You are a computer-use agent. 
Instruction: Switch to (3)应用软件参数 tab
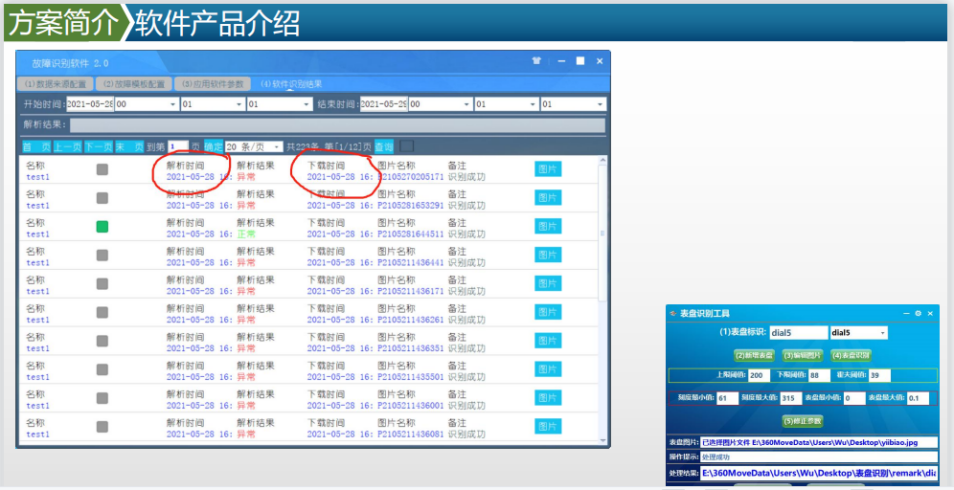[213, 84]
